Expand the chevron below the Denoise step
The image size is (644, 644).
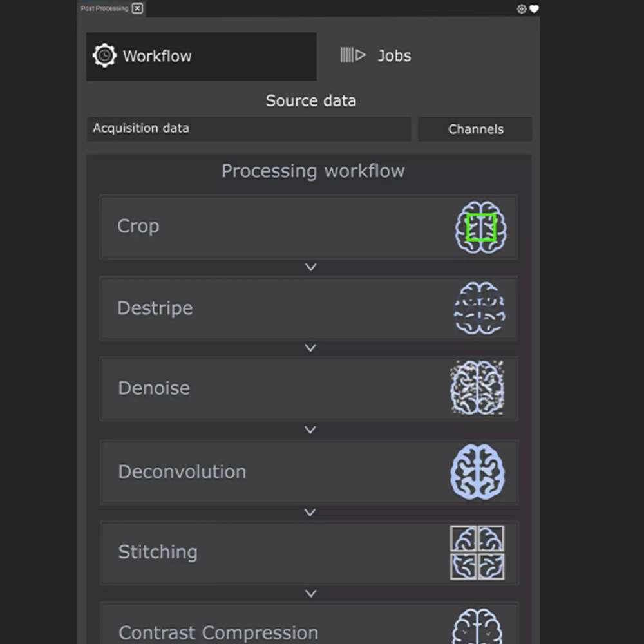coord(310,430)
